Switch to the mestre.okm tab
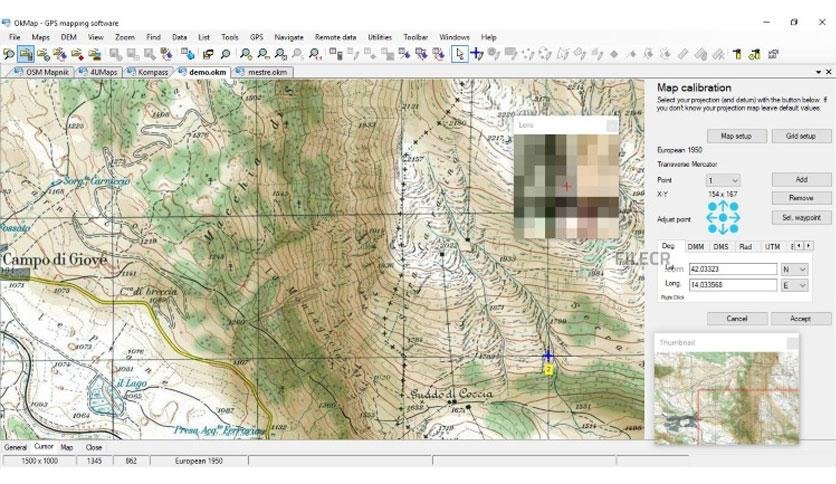The width and height of the screenshot is (836, 484). [x=263, y=72]
